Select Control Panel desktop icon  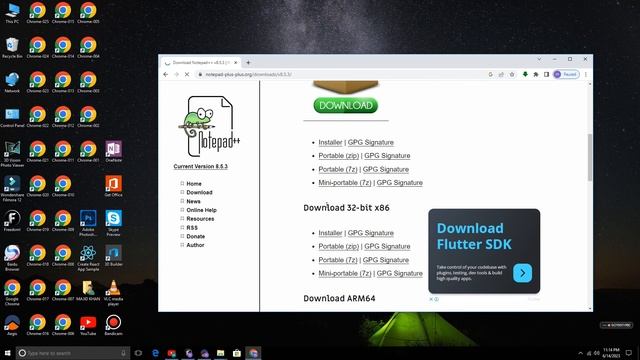click(12, 118)
